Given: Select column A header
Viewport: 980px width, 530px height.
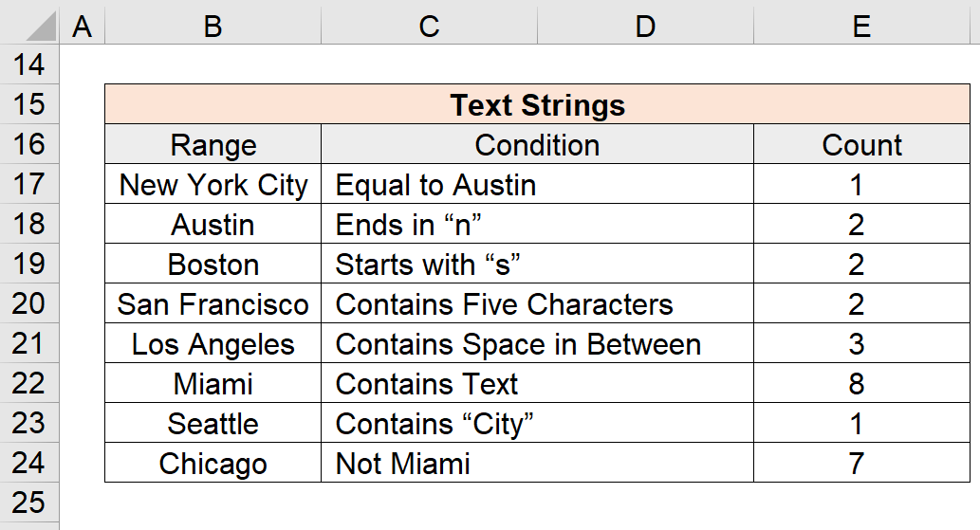Looking at the screenshot, I should point(82,26).
